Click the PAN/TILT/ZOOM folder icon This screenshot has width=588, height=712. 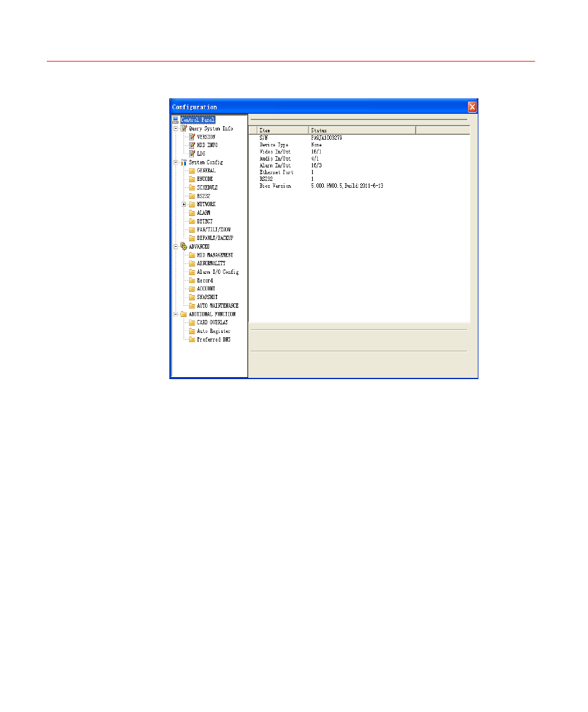pyautogui.click(x=191, y=230)
